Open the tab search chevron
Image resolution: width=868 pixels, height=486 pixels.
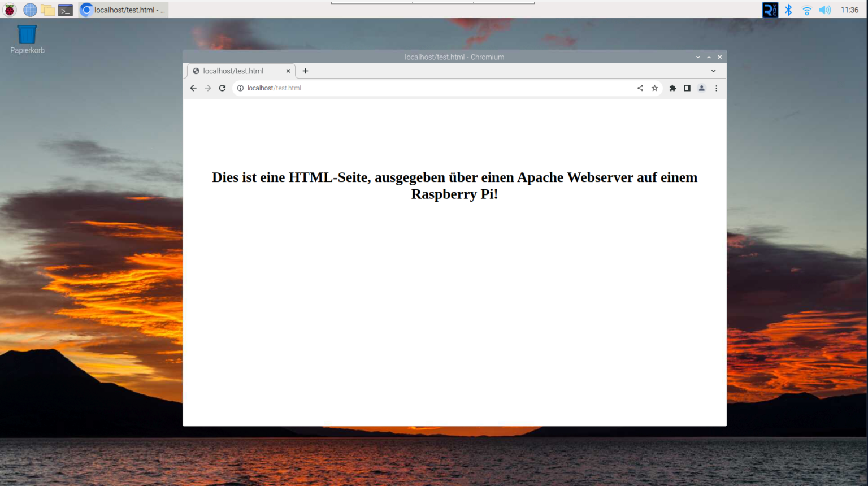click(x=713, y=71)
